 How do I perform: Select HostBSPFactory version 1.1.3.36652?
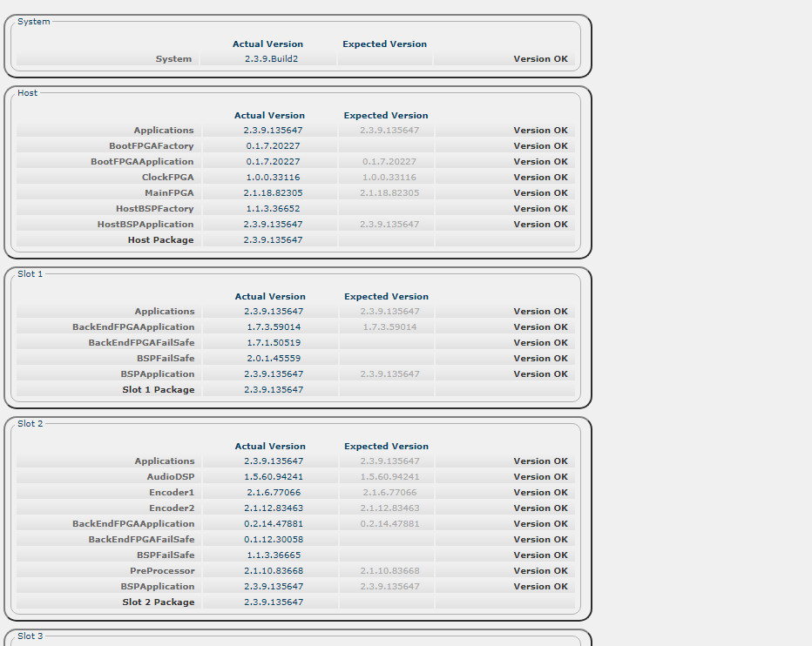273,209
